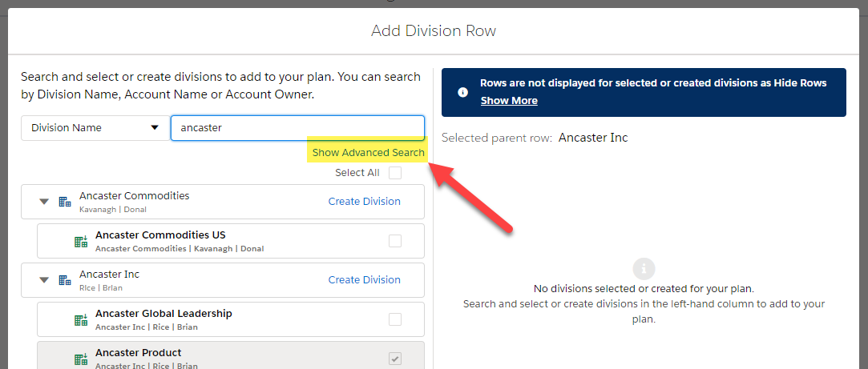Click the Ancaster Inc account building icon
This screenshot has height=369, width=868.
pyautogui.click(x=65, y=280)
